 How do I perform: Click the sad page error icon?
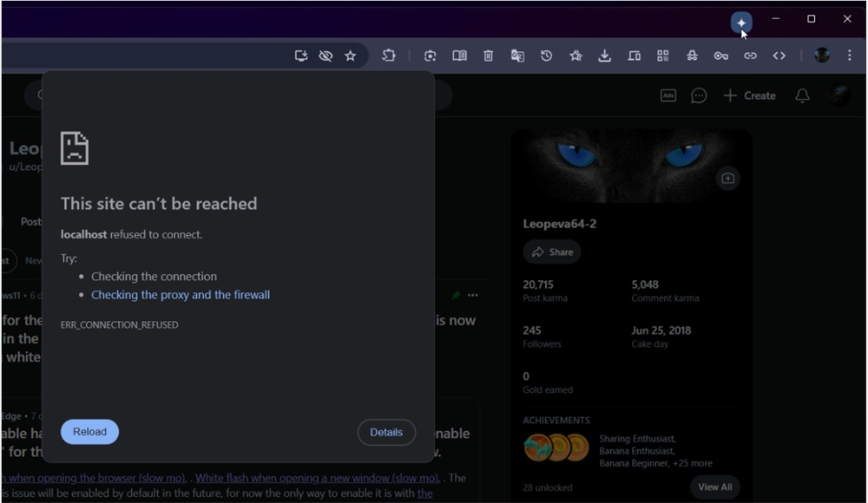74,148
